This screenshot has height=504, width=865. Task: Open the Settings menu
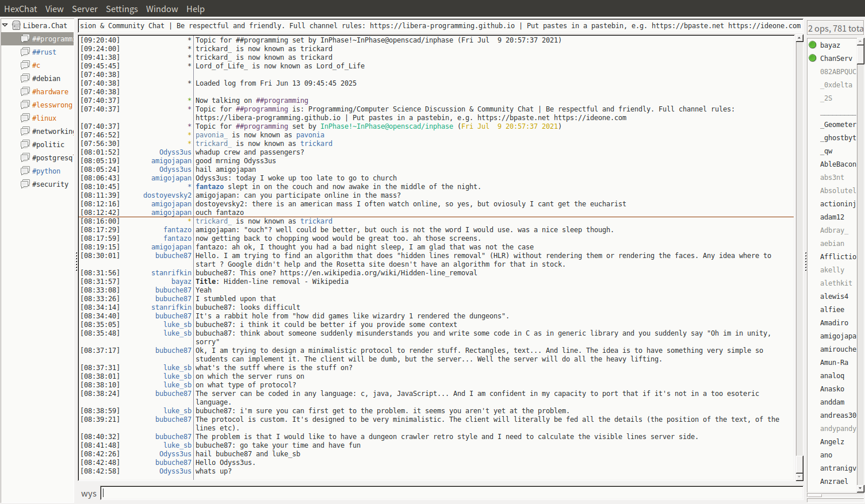point(121,9)
